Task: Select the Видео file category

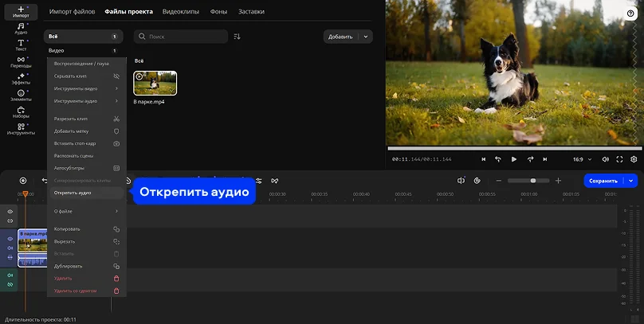Action: click(84, 50)
